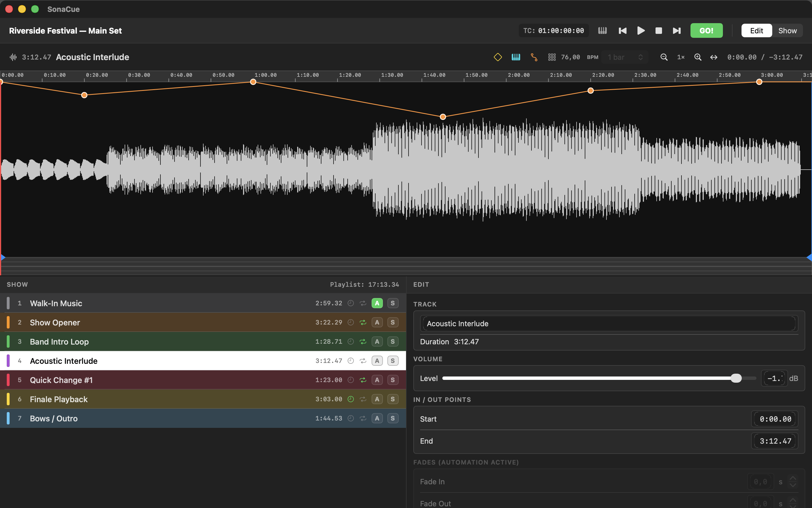Toggle the yellow diamond marker tool
812x508 pixels.
(x=498, y=57)
